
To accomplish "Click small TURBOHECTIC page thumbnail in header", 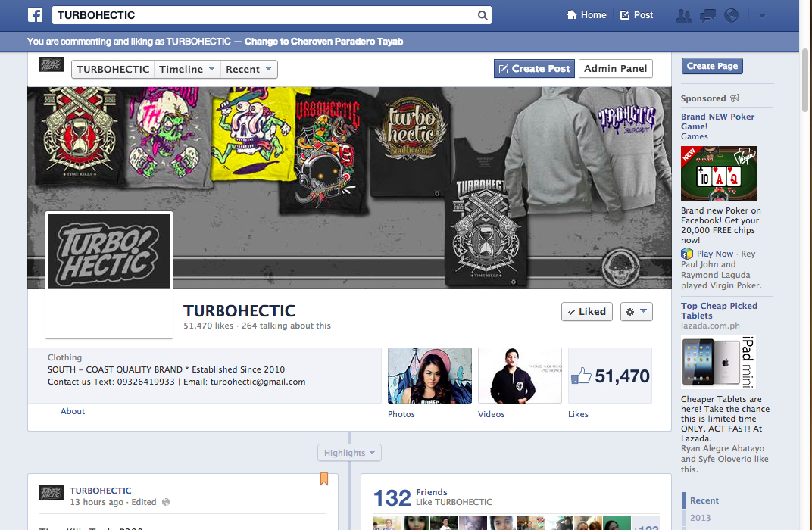I will 52,64.
